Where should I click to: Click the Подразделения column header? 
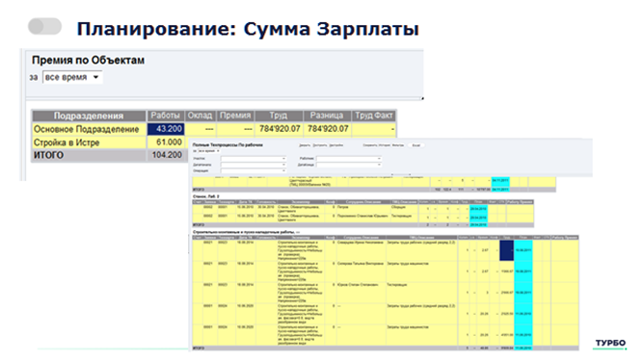coord(89,116)
